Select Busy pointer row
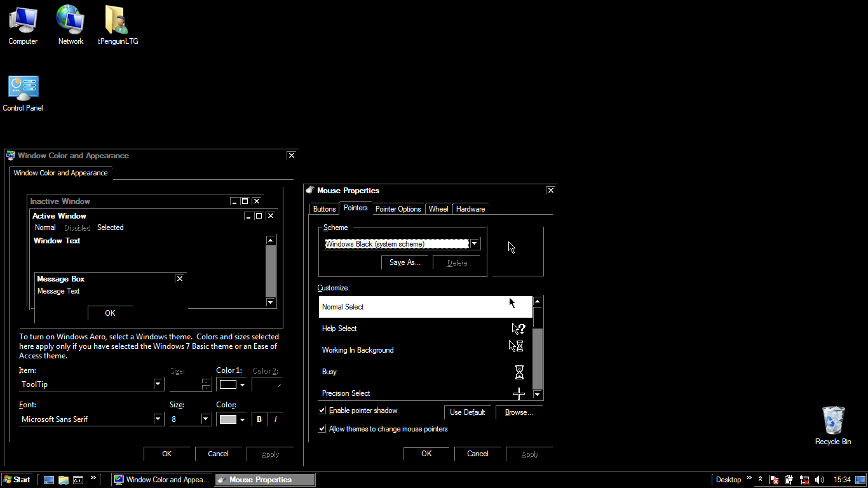The image size is (868, 488). pos(425,372)
